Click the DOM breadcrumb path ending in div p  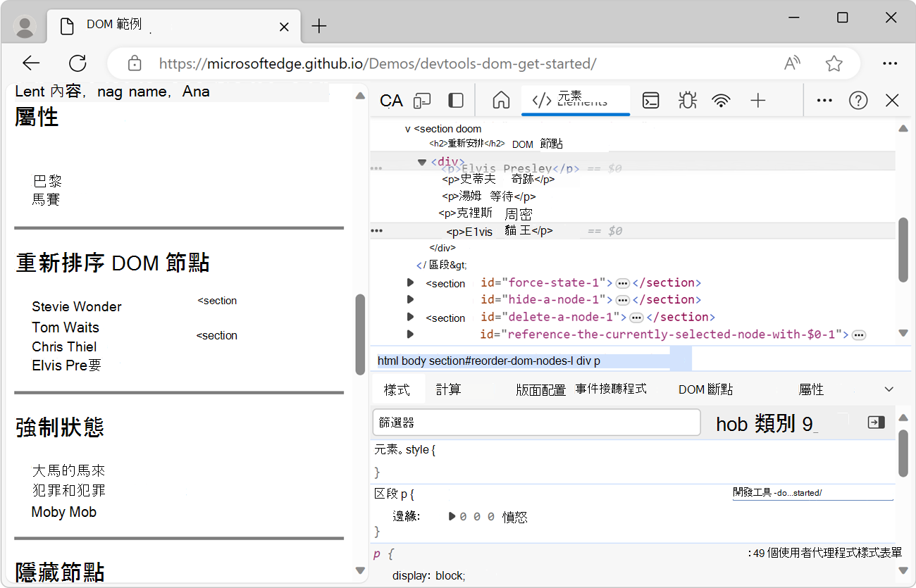pyautogui.click(x=489, y=361)
